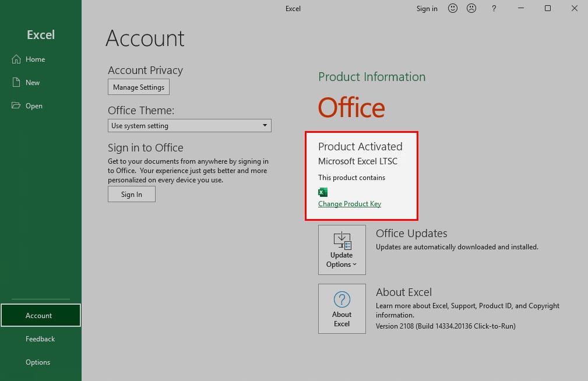Image resolution: width=588 pixels, height=381 pixels.
Task: Go to Home in the sidebar
Action: tap(35, 59)
